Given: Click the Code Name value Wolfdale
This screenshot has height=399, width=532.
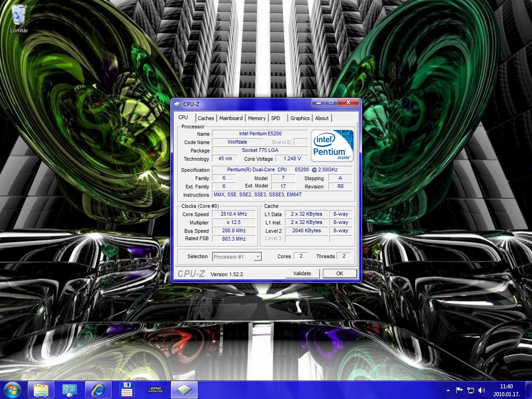Looking at the screenshot, I should pos(237,142).
